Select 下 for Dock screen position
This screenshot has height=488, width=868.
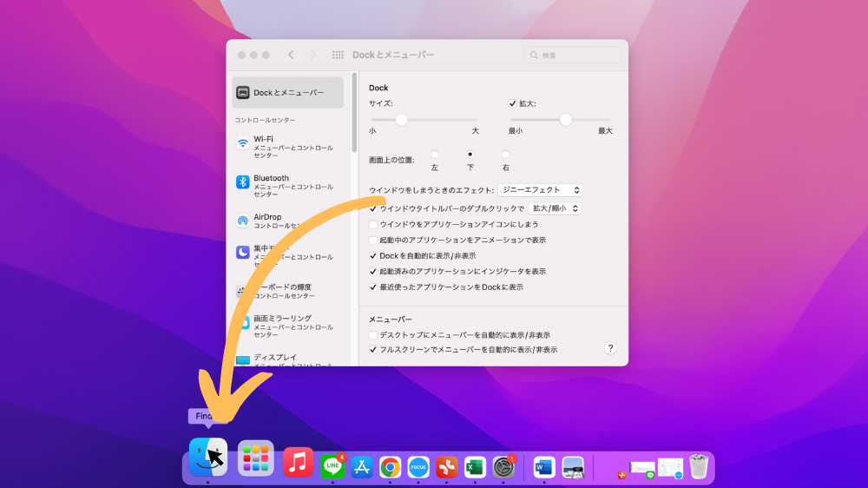click(x=470, y=154)
